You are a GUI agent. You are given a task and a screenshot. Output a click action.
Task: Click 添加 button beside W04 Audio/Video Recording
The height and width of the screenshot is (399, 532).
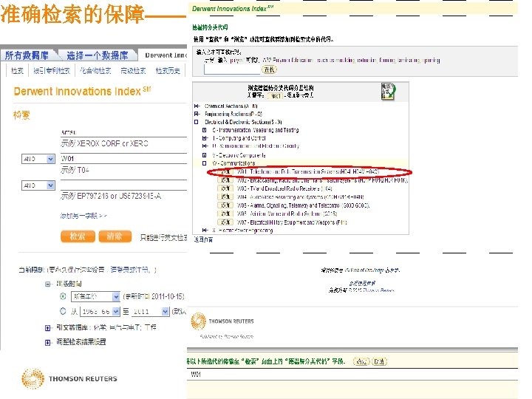(x=225, y=197)
